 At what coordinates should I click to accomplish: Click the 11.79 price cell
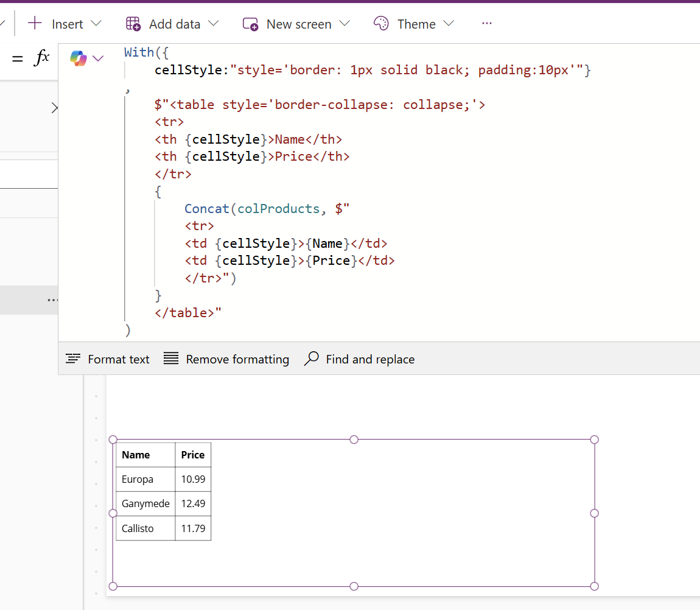193,528
